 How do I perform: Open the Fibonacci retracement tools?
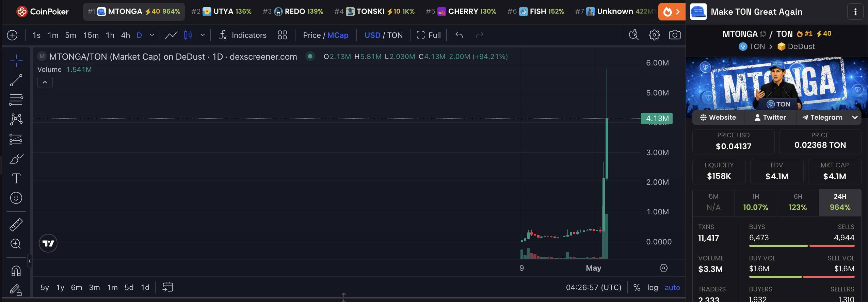click(x=16, y=100)
